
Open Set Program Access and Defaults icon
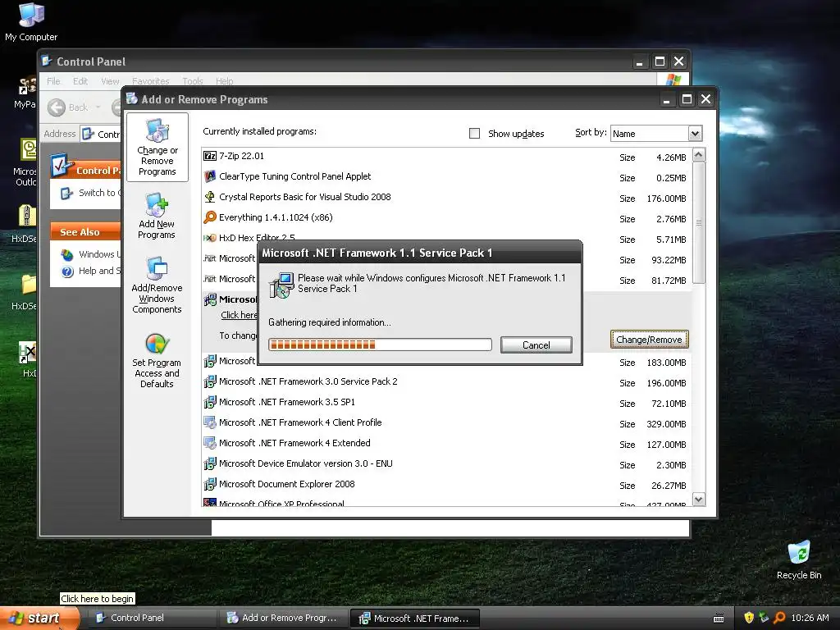pyautogui.click(x=157, y=360)
